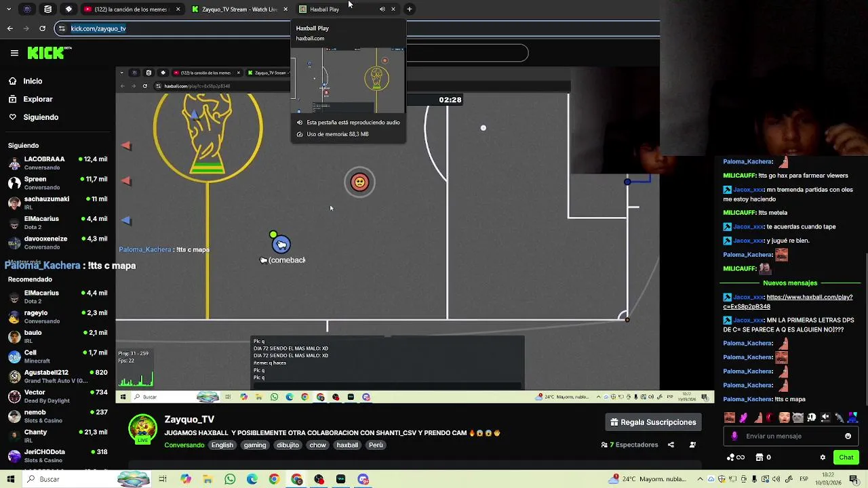Click the channel points infinity icon
Viewport: 868px width, 488px height.
(x=736, y=457)
